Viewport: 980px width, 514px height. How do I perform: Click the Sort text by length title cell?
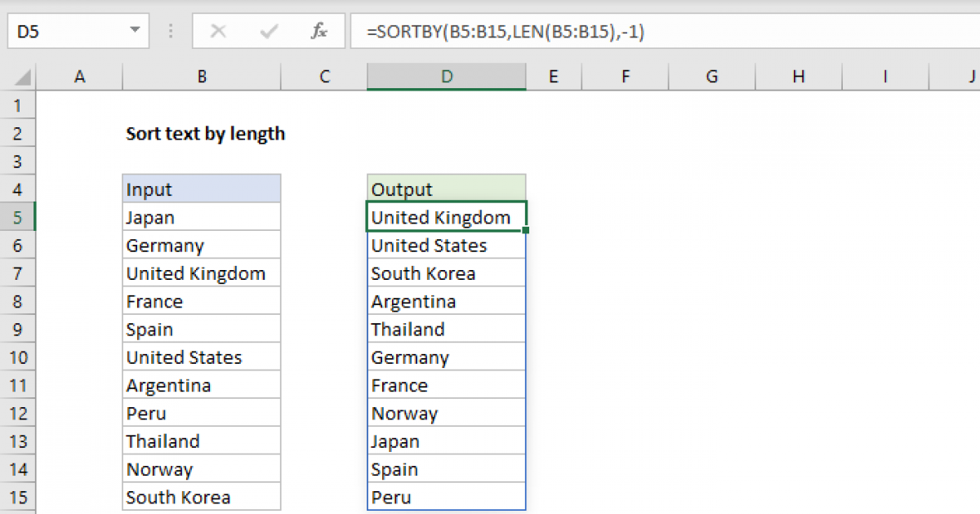tap(204, 133)
